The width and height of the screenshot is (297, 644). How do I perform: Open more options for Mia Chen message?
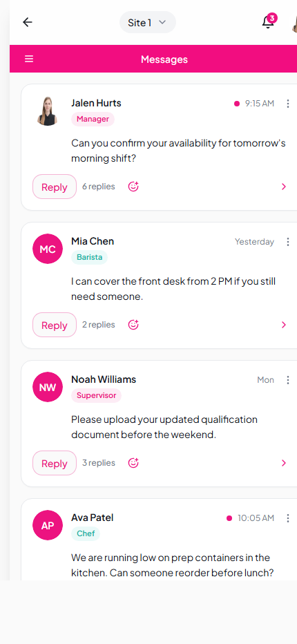(288, 242)
